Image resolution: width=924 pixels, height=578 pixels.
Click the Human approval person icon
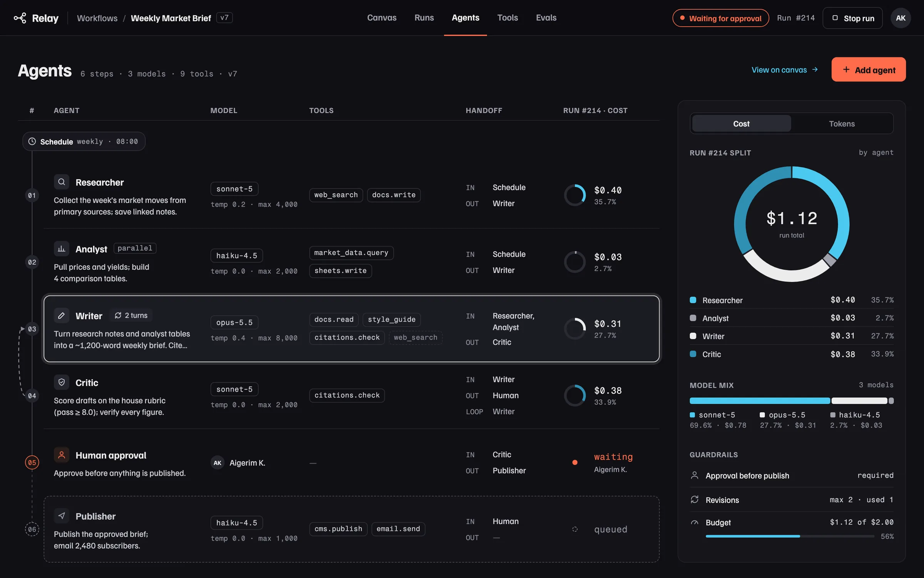tap(62, 455)
